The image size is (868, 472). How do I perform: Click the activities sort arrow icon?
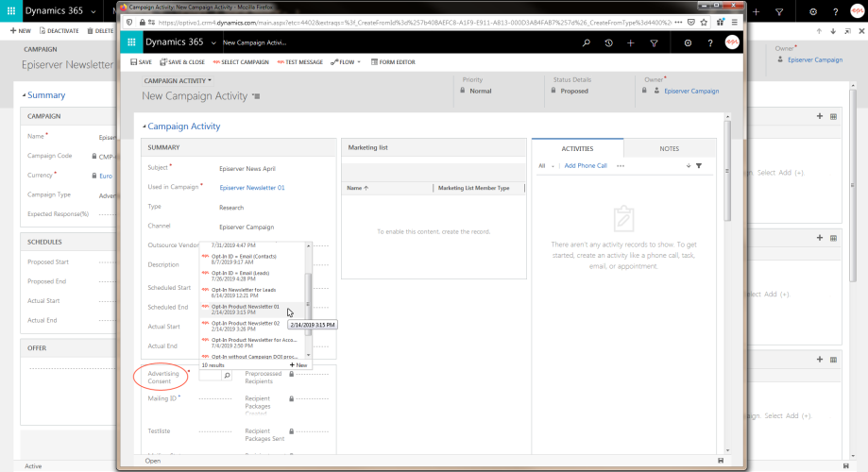click(x=689, y=165)
